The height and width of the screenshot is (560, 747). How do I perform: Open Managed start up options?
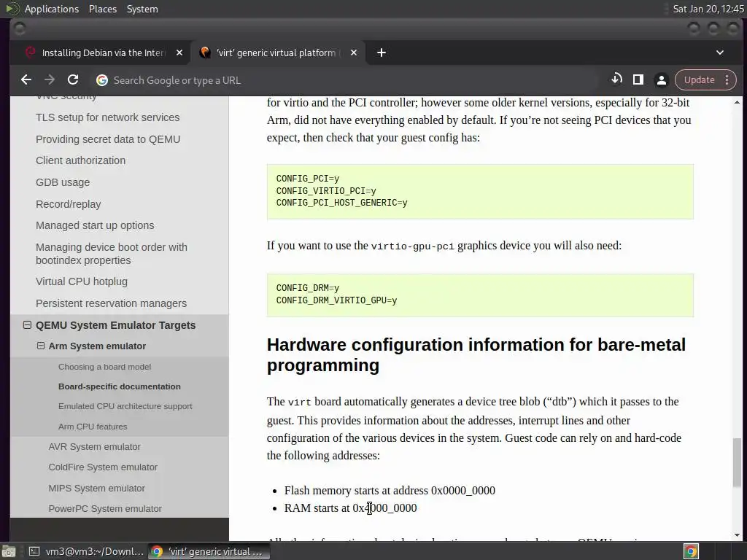point(95,225)
